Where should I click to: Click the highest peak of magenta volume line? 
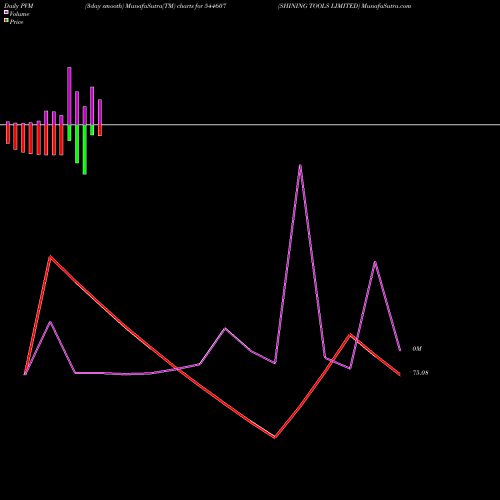(x=300, y=165)
